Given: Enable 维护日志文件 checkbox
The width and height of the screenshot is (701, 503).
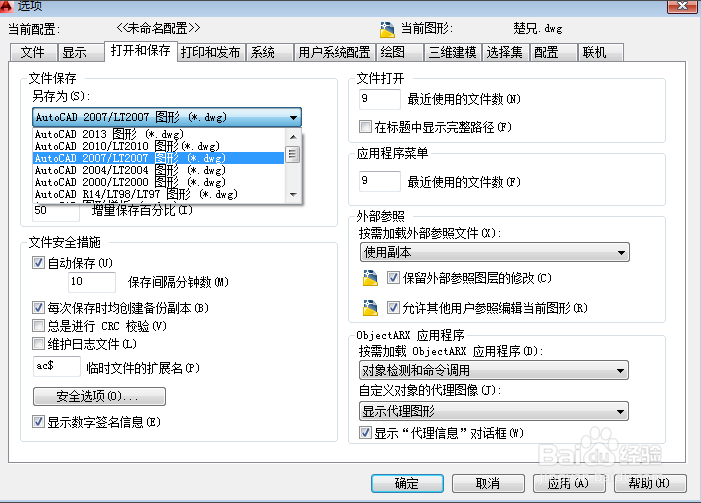Looking at the screenshot, I should click(x=38, y=343).
